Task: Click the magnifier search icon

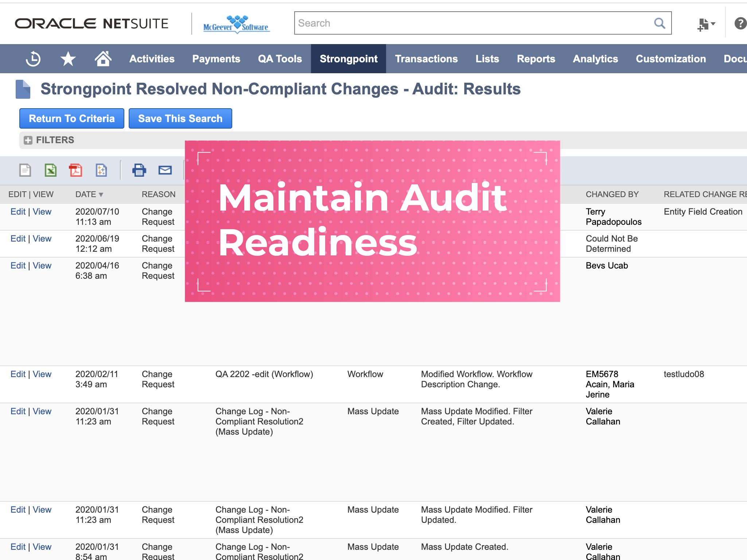Action: tap(659, 23)
